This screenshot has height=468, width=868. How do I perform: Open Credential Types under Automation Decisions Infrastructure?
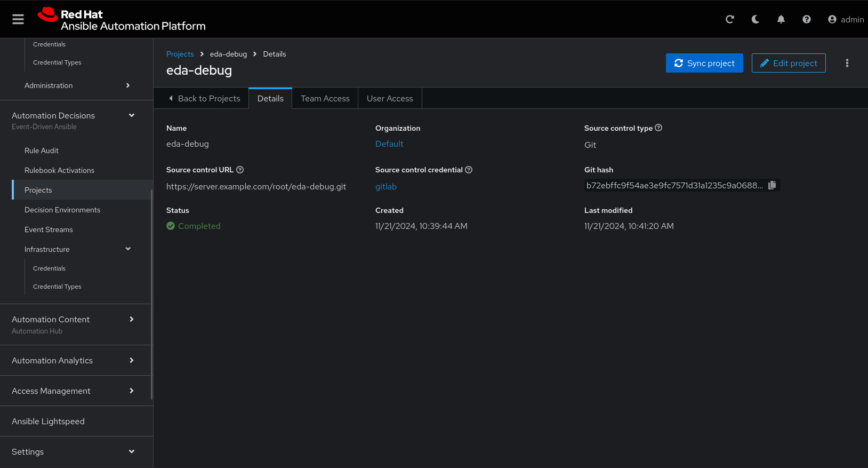(x=57, y=287)
